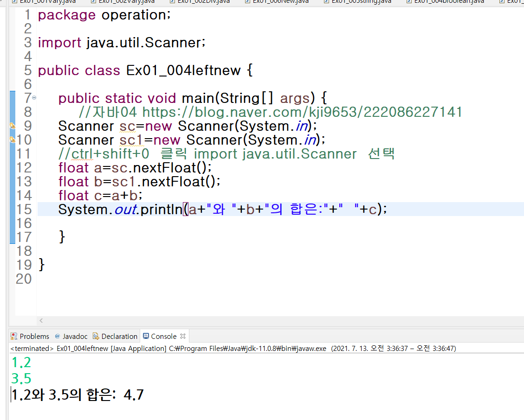Click the 'float c=a+b;' line
Viewport: 524px width, 420px height.
tap(100, 196)
